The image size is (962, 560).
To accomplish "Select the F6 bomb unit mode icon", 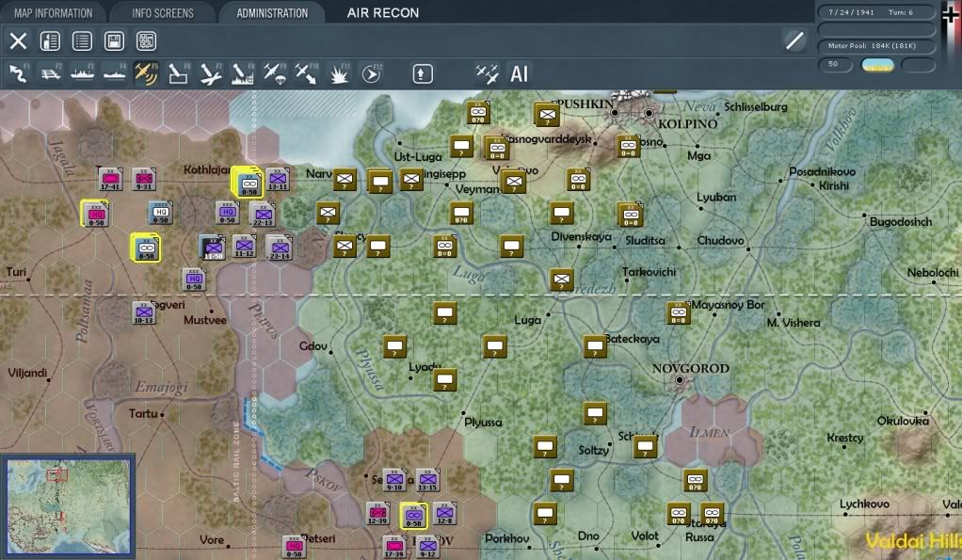I will (178, 73).
